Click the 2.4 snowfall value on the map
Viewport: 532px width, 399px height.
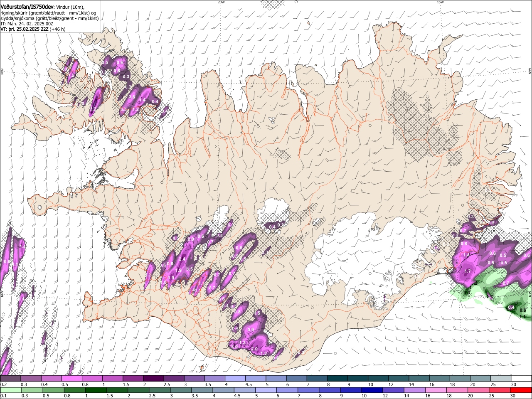(182, 259)
